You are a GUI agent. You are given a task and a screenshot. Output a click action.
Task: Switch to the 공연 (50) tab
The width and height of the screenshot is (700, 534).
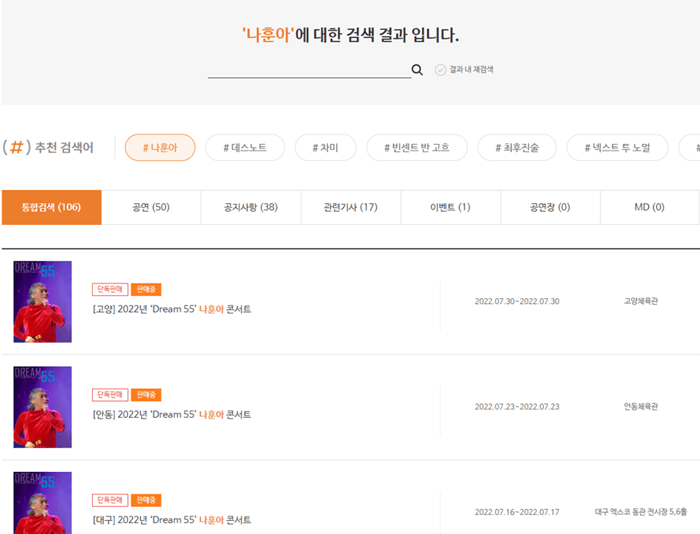[151, 207]
